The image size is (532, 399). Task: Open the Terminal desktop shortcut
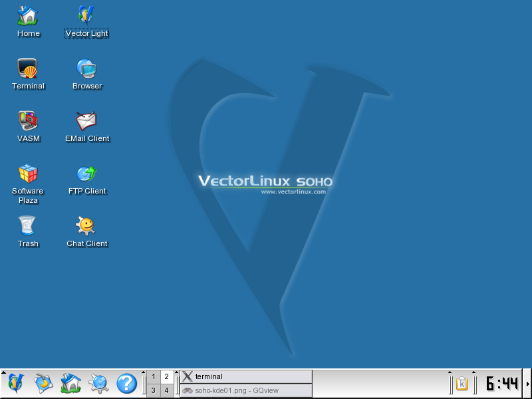tap(28, 68)
